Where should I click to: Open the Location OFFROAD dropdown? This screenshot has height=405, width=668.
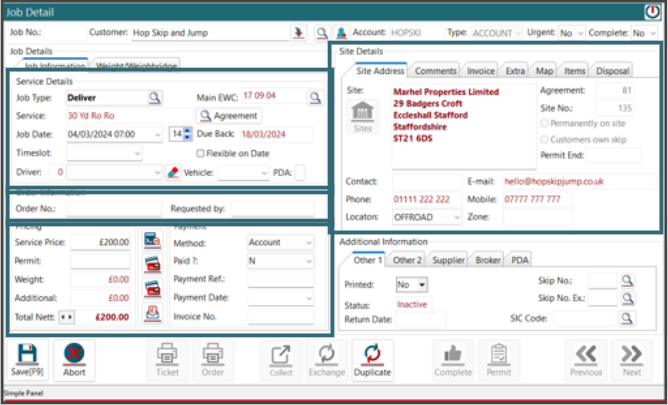pos(427,217)
